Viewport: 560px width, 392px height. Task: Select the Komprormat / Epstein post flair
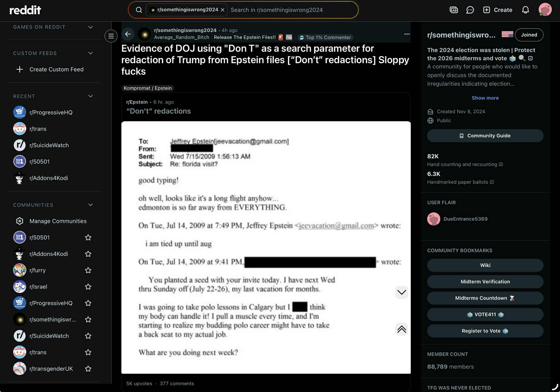point(148,88)
